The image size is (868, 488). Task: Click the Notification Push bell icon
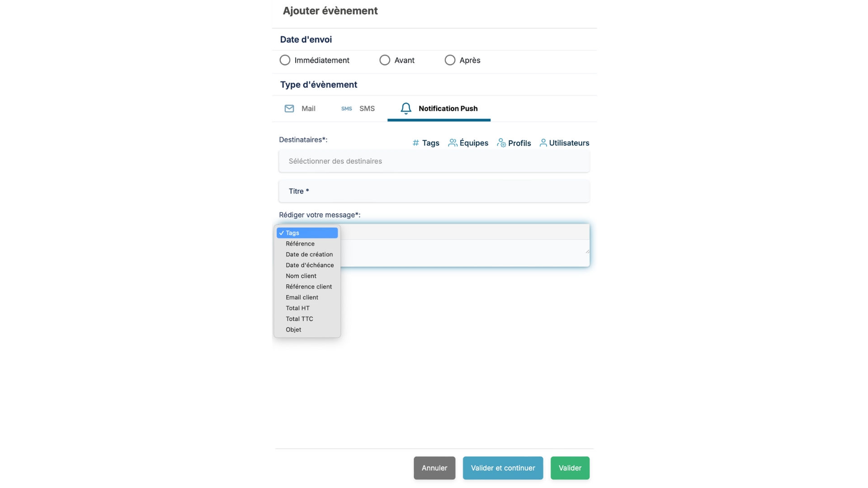pyautogui.click(x=406, y=108)
